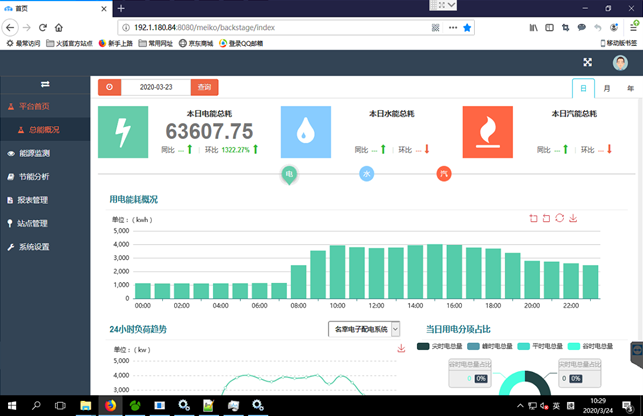The height and width of the screenshot is (416, 643).
Task: Go back with the browser back arrow
Action: click(10, 27)
